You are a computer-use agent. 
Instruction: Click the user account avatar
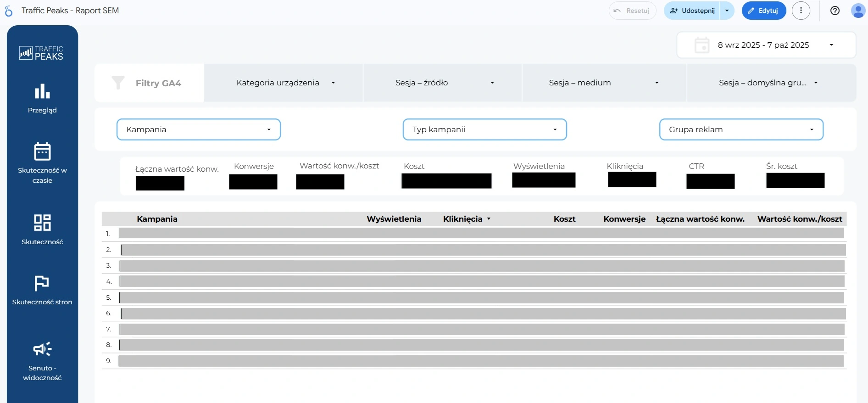pos(857,11)
